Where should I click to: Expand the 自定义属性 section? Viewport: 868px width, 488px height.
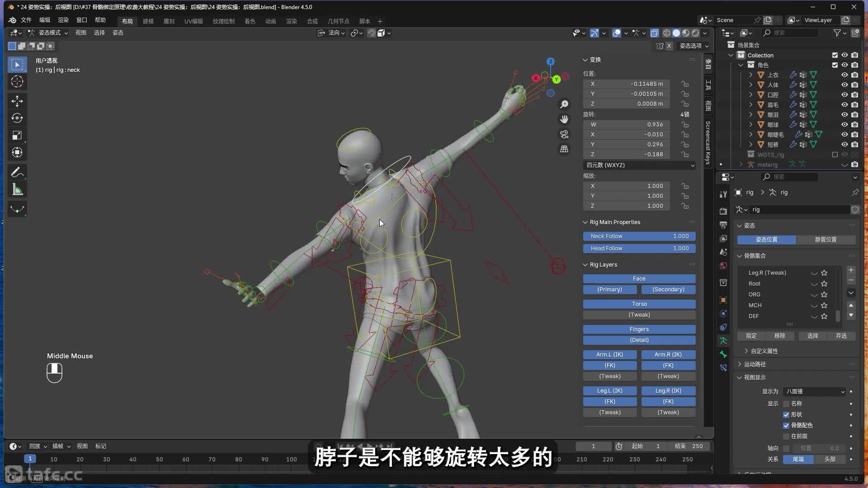[761, 351]
